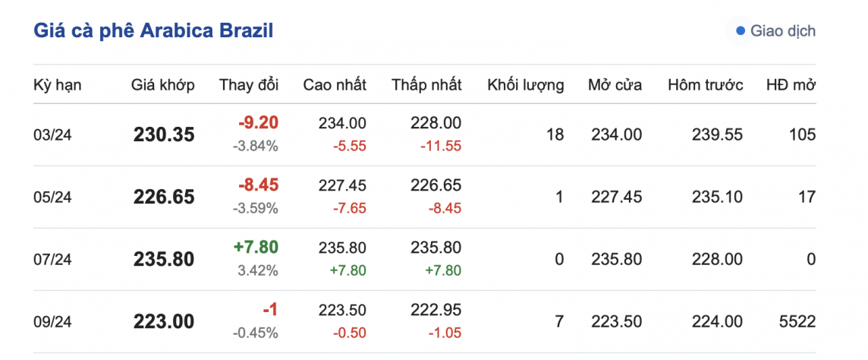Click the 230.35 matched price

164,135
